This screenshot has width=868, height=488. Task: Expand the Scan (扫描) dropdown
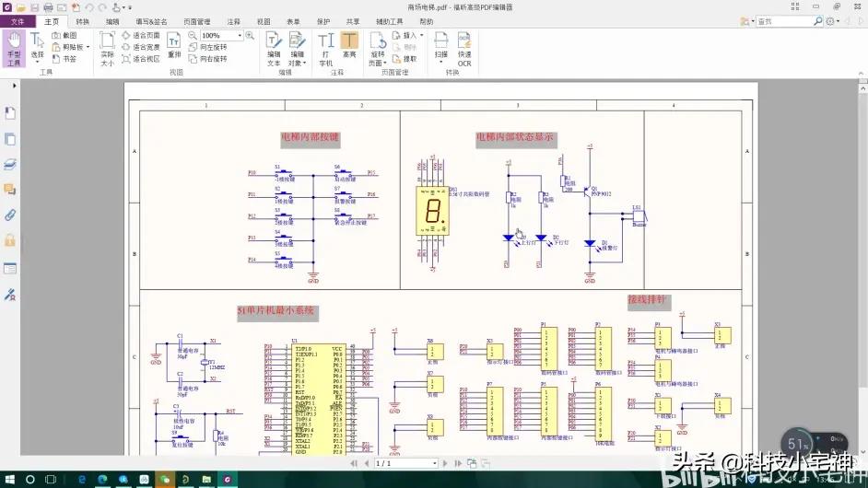pos(441,63)
